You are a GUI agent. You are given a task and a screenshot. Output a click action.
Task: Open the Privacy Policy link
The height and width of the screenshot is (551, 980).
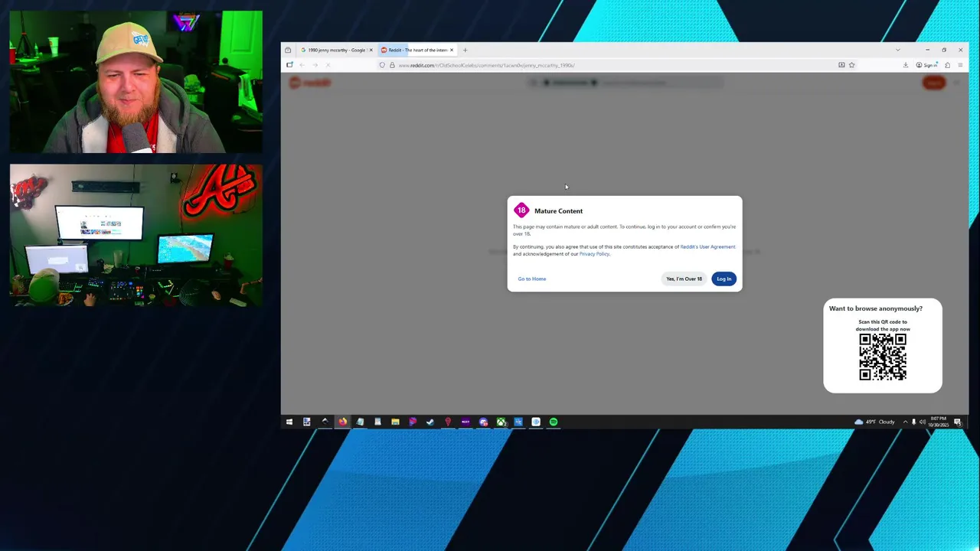coord(594,254)
